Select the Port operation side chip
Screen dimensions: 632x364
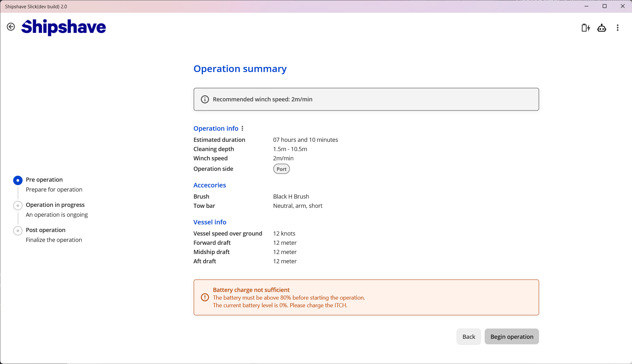[x=281, y=169]
